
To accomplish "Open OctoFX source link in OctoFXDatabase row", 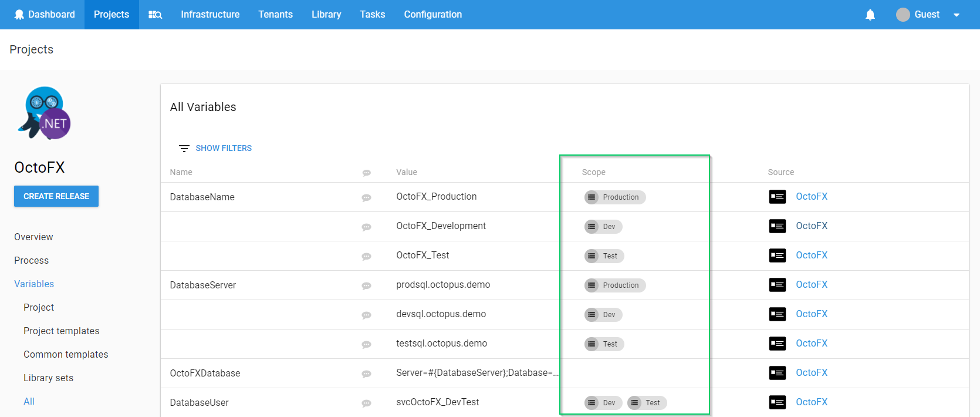I will point(812,373).
